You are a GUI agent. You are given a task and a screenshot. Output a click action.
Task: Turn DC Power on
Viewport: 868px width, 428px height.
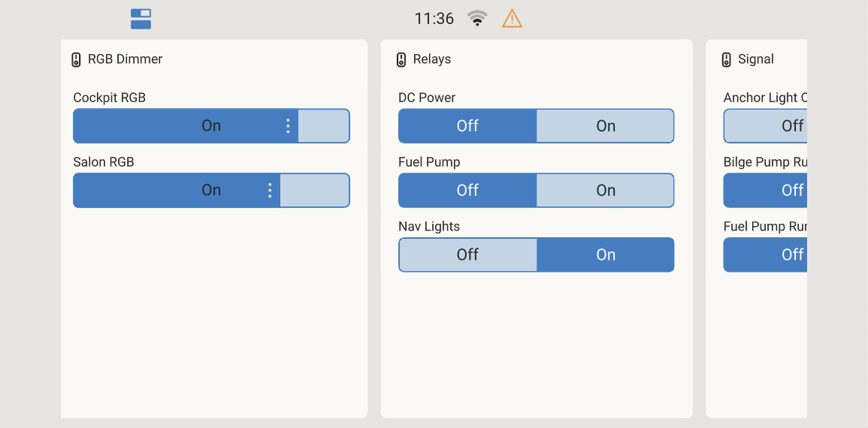click(x=605, y=126)
